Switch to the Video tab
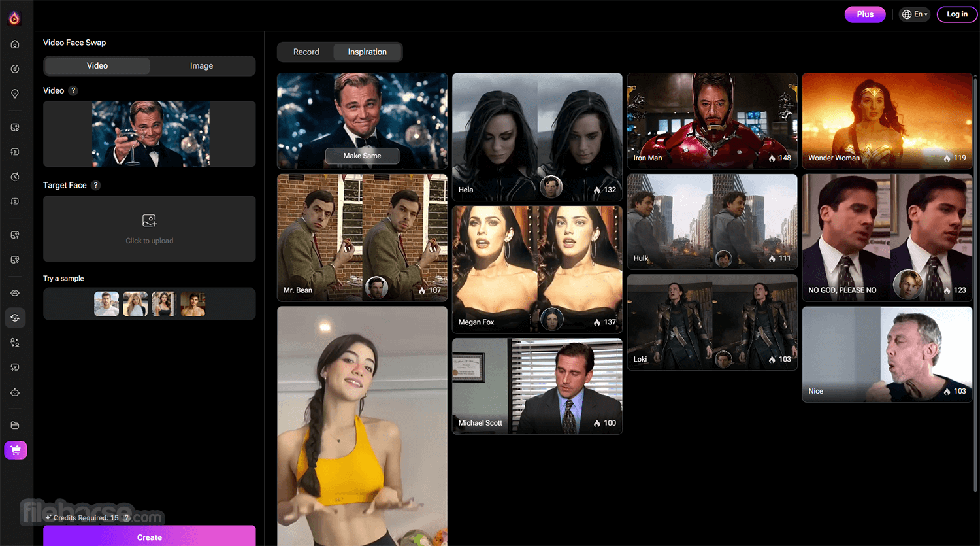 pyautogui.click(x=97, y=66)
